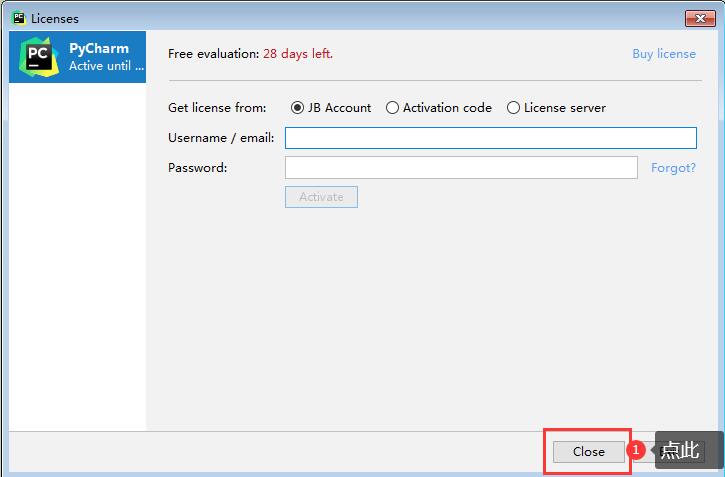Click the Activate button

pyautogui.click(x=321, y=197)
